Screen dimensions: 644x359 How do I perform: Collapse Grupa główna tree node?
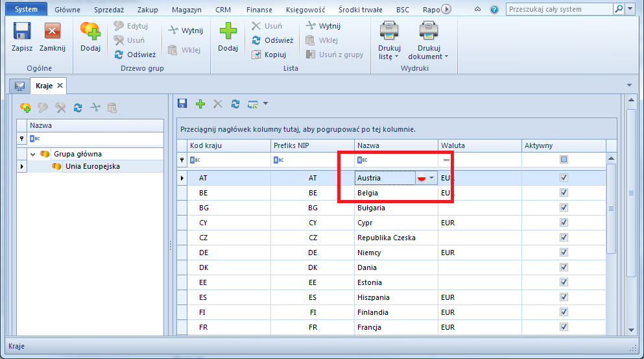pyautogui.click(x=33, y=155)
